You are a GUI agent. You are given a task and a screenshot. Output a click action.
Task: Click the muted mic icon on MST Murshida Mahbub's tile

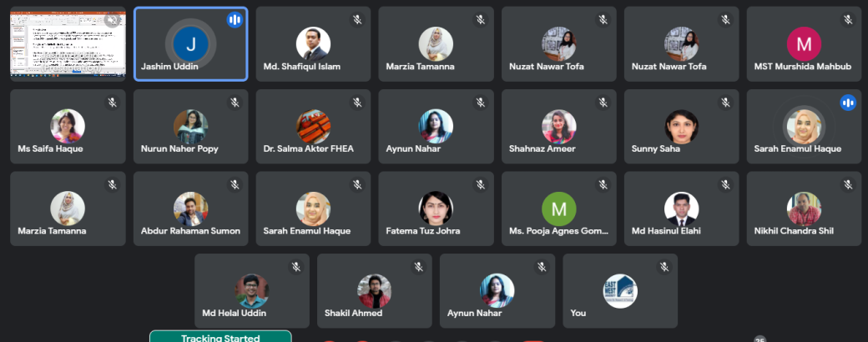point(848,20)
